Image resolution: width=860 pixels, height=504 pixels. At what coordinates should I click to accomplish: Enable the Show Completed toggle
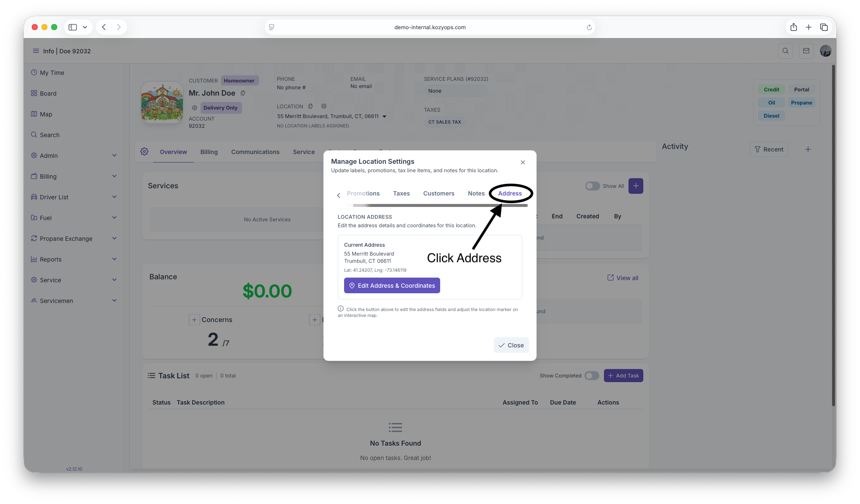click(x=591, y=375)
